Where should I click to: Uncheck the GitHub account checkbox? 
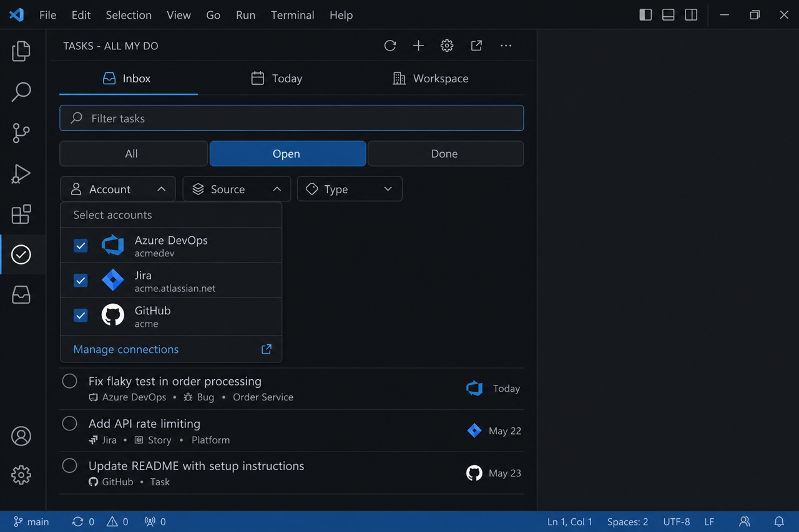click(x=81, y=316)
